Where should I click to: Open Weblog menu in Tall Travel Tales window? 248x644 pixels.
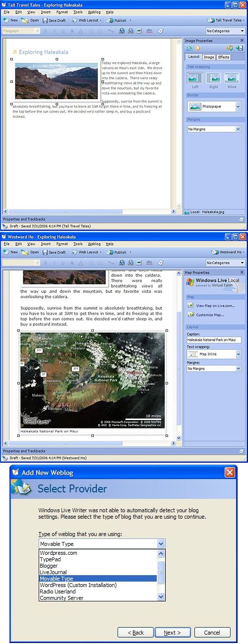[x=94, y=12]
